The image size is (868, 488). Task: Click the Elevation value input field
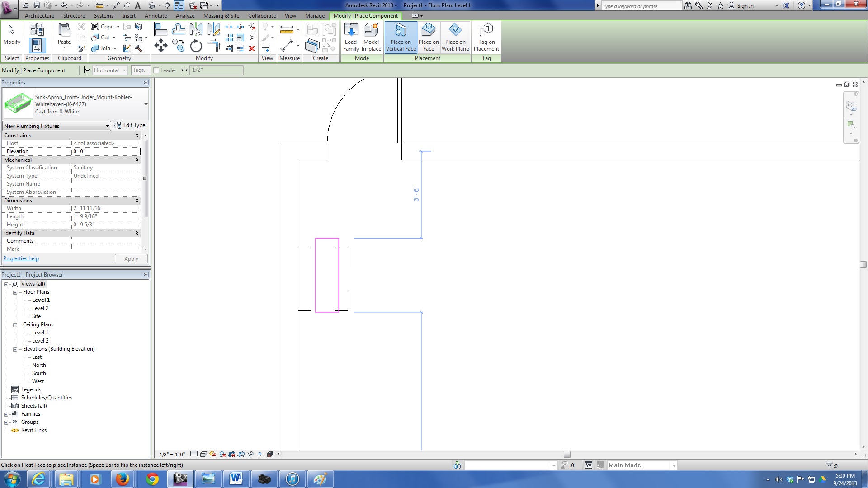coord(106,151)
